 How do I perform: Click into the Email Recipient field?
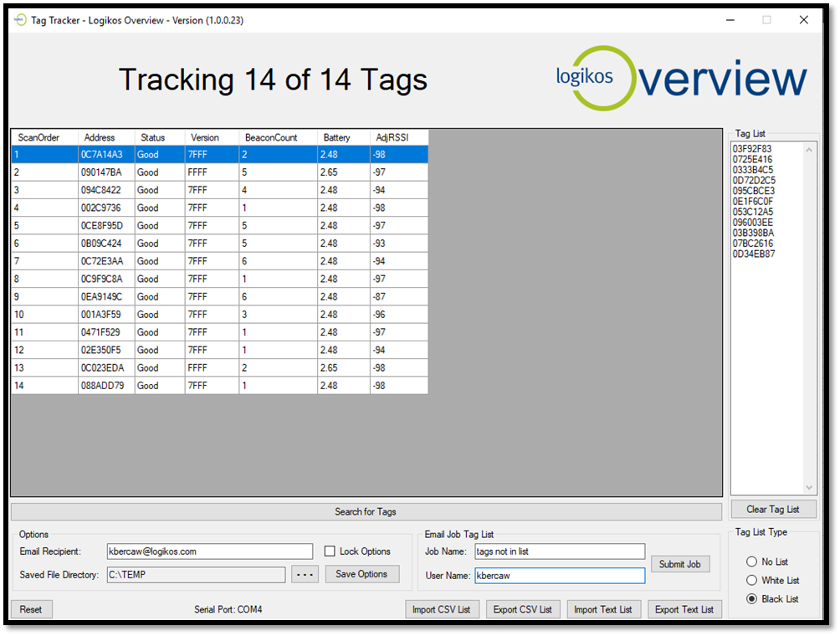[209, 551]
